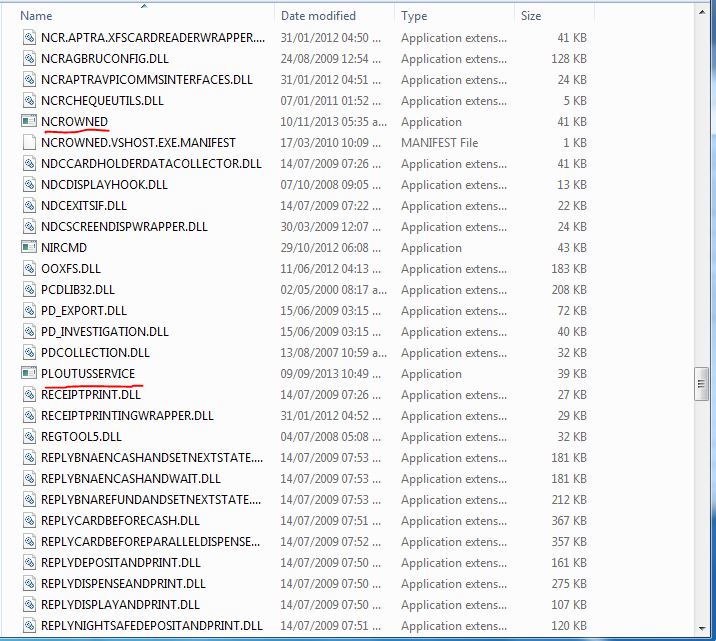The width and height of the screenshot is (716, 641).
Task: Click the vertical scrollbar thumb
Action: (701, 384)
